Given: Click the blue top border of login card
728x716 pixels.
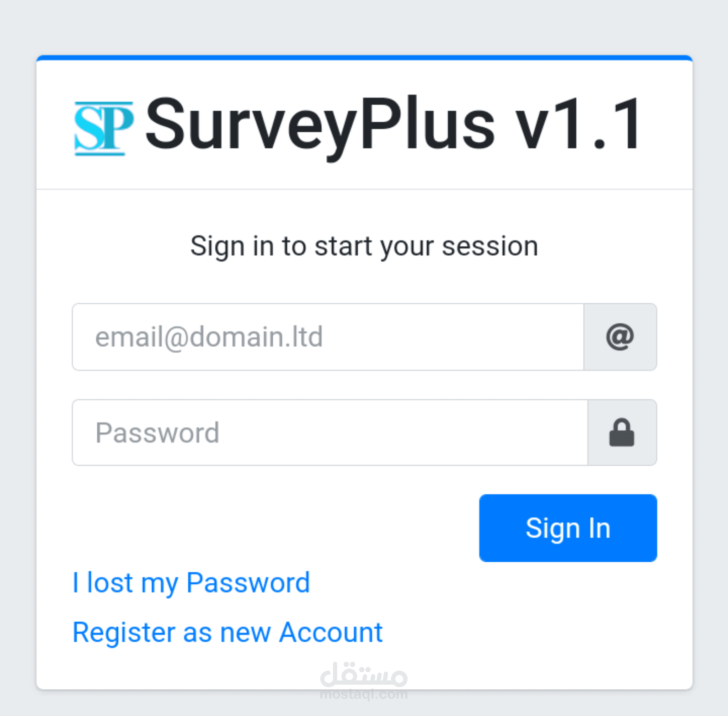Looking at the screenshot, I should point(364,58).
